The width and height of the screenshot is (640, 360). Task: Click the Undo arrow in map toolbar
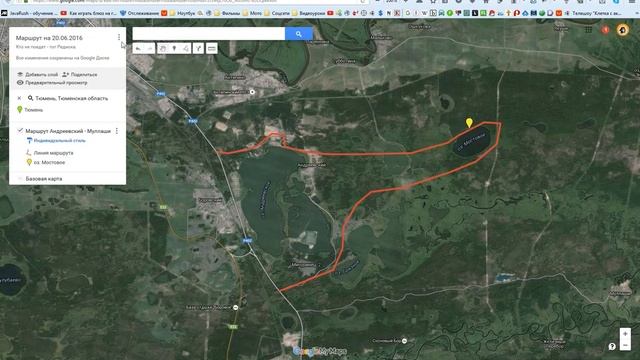[138, 49]
